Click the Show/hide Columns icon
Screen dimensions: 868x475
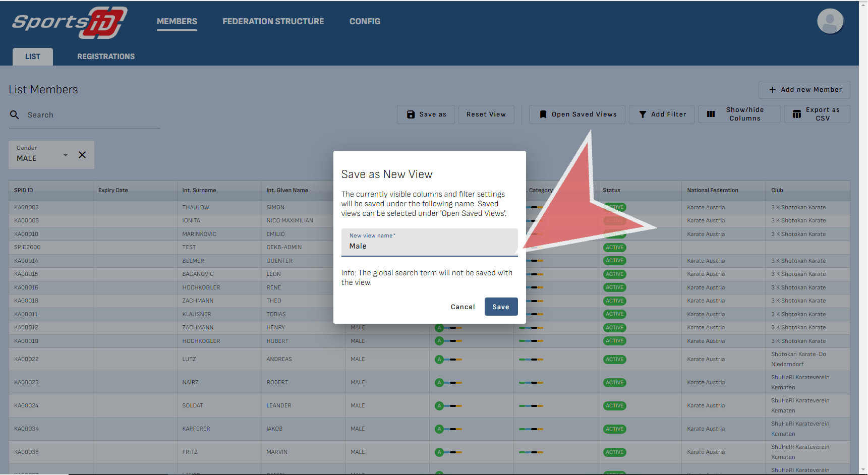tap(711, 114)
